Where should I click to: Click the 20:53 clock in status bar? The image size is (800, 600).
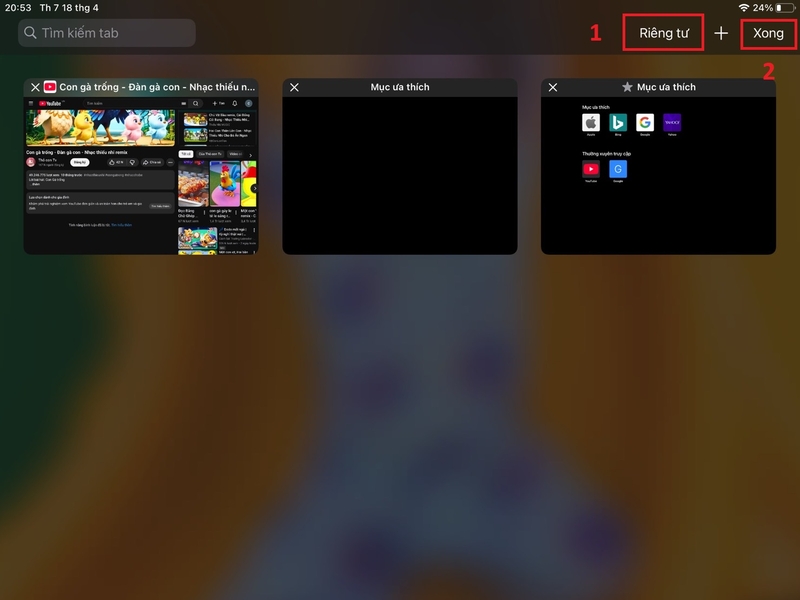tap(18, 8)
